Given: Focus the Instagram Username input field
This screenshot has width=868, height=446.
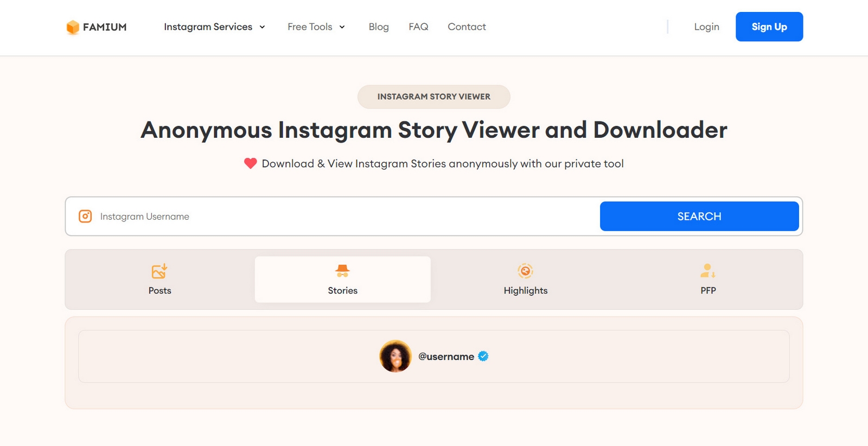Looking at the screenshot, I should [347, 216].
